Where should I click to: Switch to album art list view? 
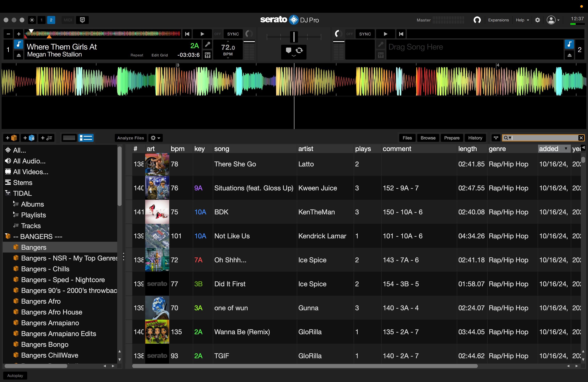tap(86, 138)
